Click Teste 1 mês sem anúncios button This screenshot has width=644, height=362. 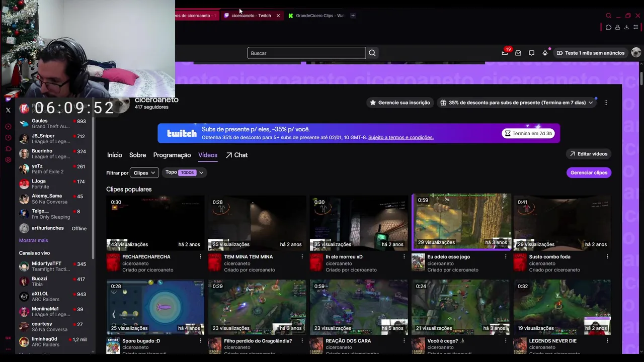[590, 53]
